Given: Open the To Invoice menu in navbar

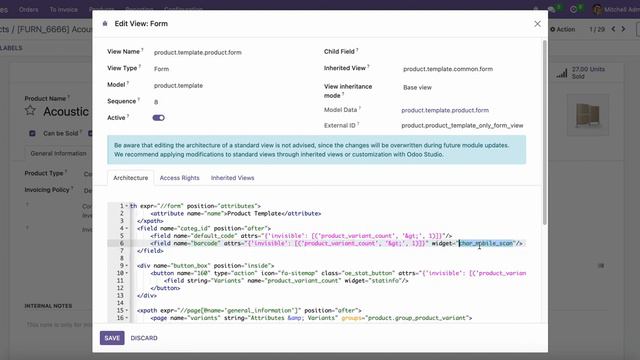Looking at the screenshot, I should pos(63,9).
